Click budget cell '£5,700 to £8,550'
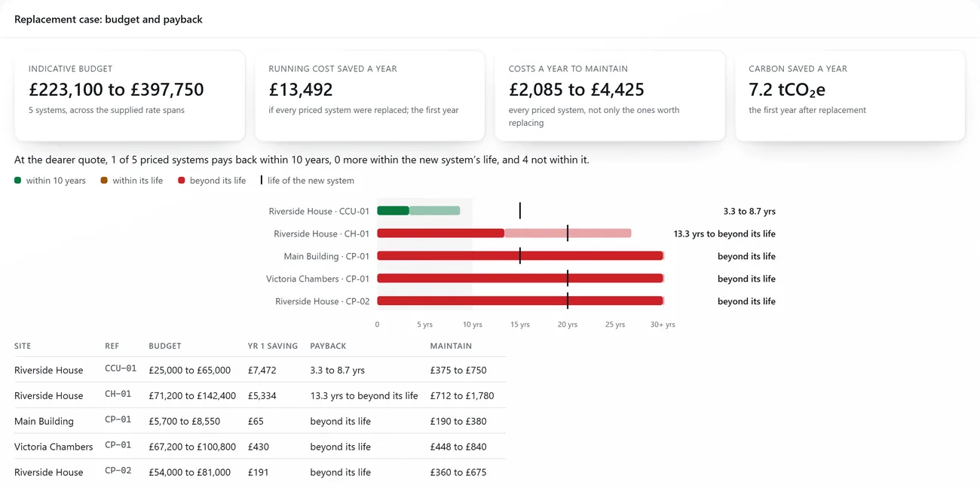Image resolution: width=980 pixels, height=488 pixels. pyautogui.click(x=185, y=422)
